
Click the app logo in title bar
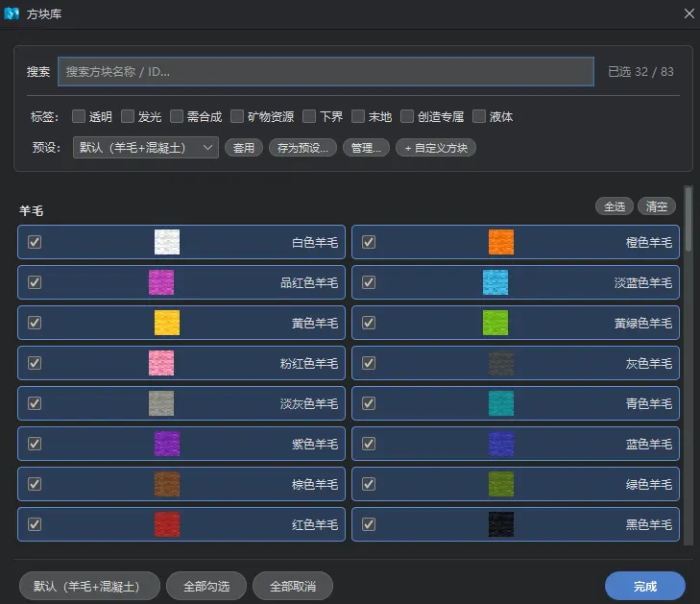[12, 13]
